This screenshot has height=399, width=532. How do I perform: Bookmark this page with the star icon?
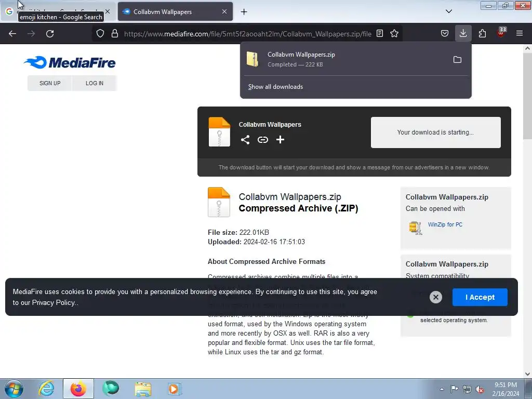(394, 34)
